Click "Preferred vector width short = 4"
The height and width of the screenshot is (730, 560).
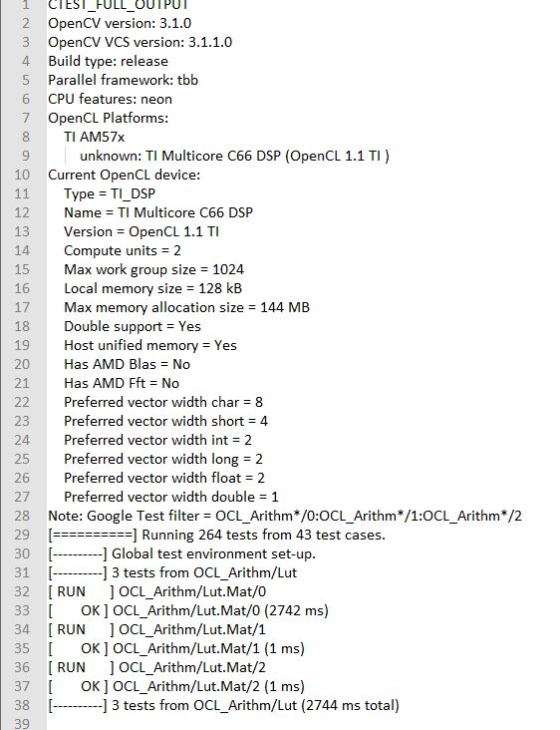tap(165, 421)
